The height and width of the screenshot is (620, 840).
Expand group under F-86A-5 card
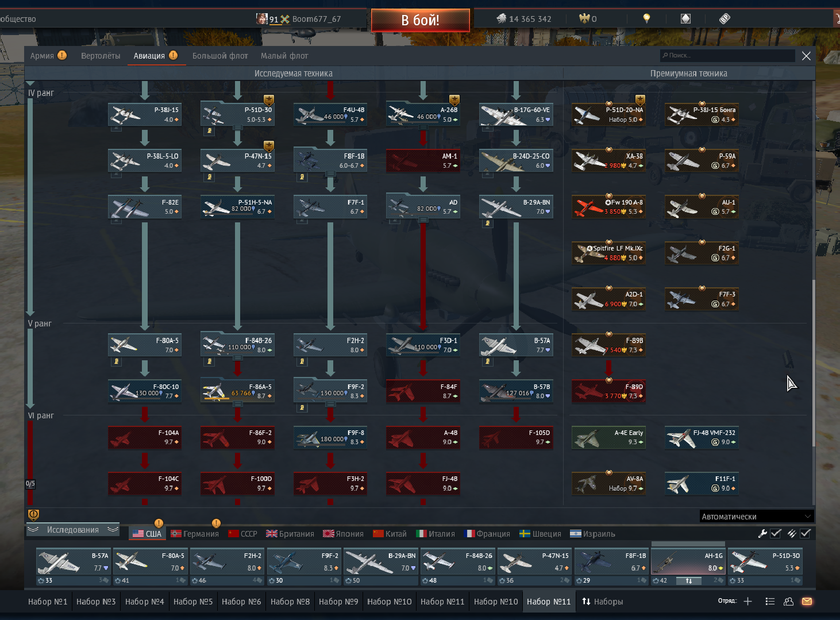(237, 404)
